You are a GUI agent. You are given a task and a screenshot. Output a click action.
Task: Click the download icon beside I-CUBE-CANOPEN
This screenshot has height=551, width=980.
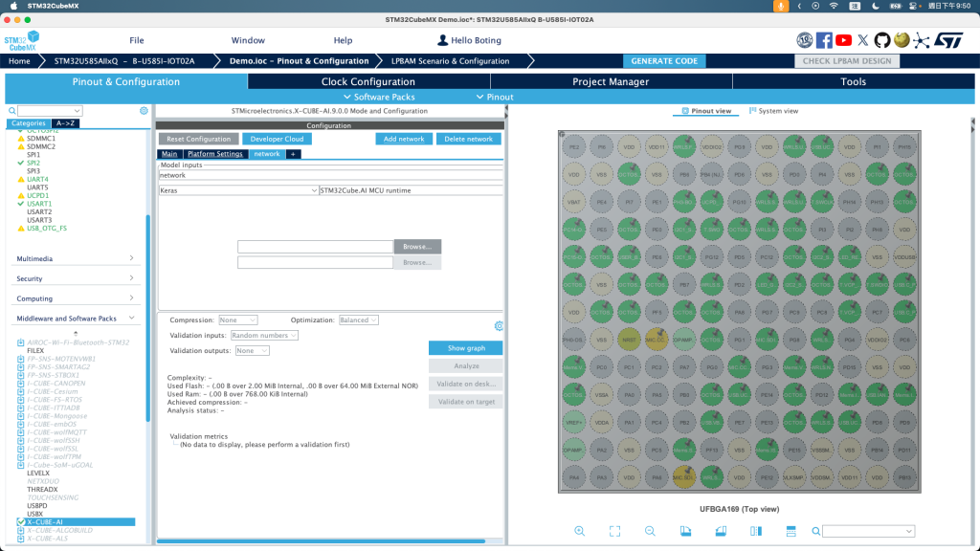[x=21, y=383]
